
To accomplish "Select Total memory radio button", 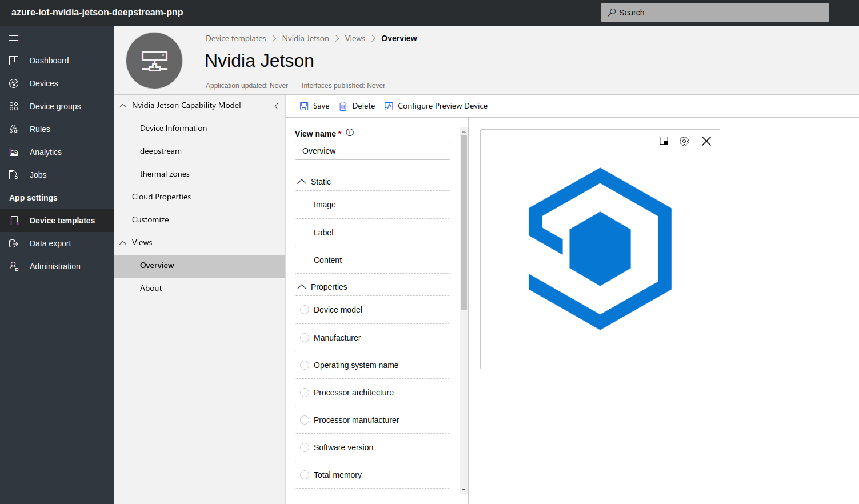I will pyautogui.click(x=305, y=475).
